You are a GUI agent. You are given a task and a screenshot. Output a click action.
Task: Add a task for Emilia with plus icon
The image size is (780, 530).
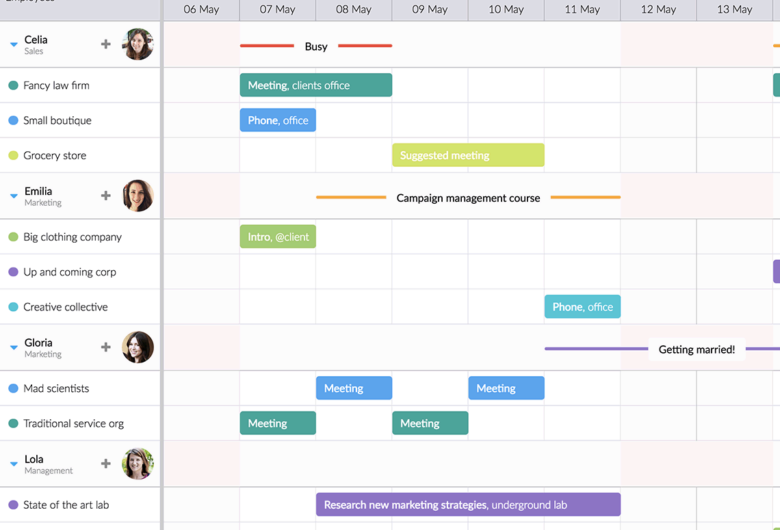105,196
